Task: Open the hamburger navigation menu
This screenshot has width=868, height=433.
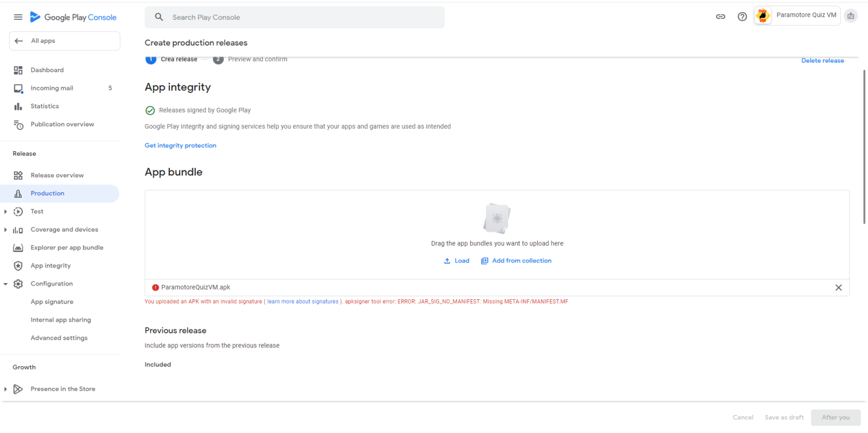Action: [18, 17]
